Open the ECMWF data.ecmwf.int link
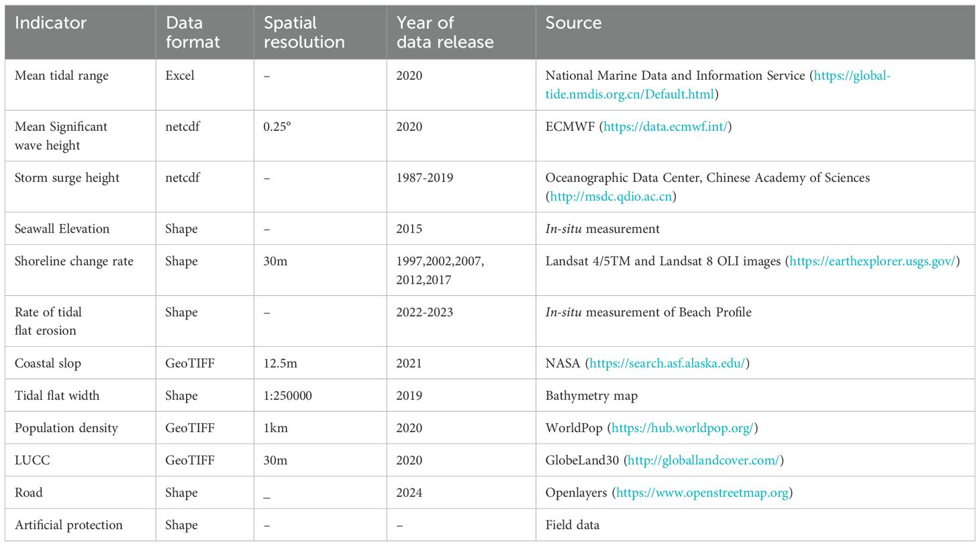Image resolution: width=980 pixels, height=546 pixels. point(665,127)
